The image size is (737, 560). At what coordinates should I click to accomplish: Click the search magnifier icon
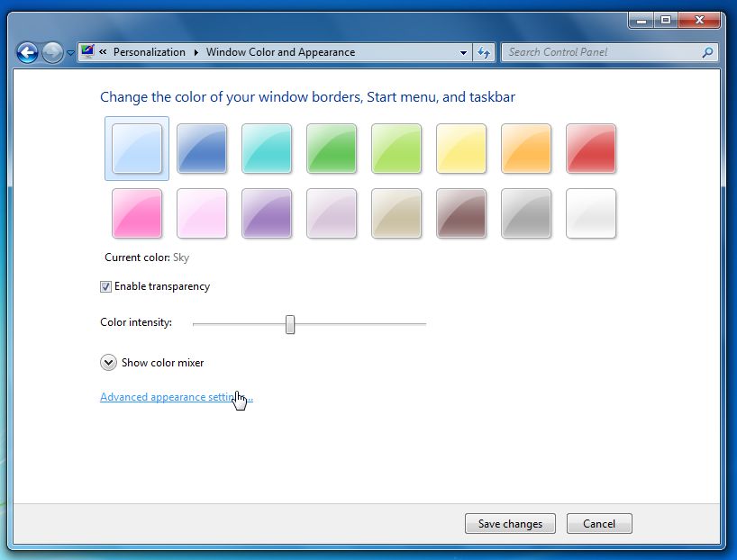(x=708, y=52)
